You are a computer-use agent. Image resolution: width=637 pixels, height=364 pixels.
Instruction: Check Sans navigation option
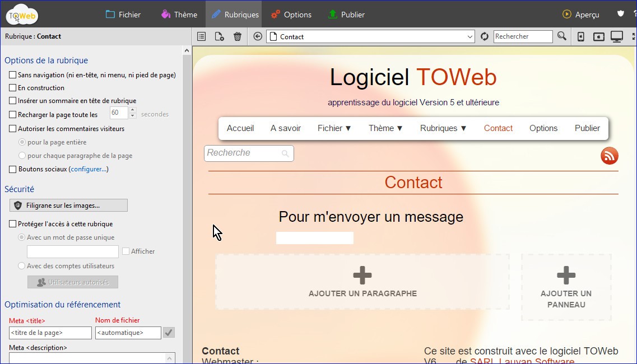(13, 74)
